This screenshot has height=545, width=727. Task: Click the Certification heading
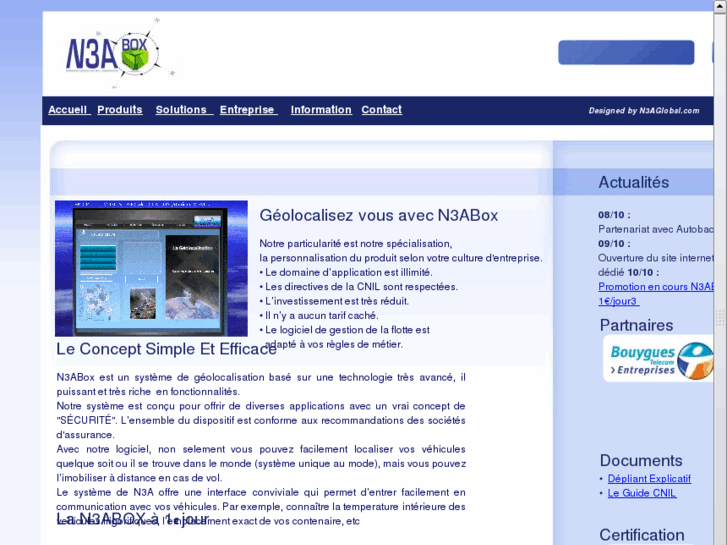click(642, 535)
